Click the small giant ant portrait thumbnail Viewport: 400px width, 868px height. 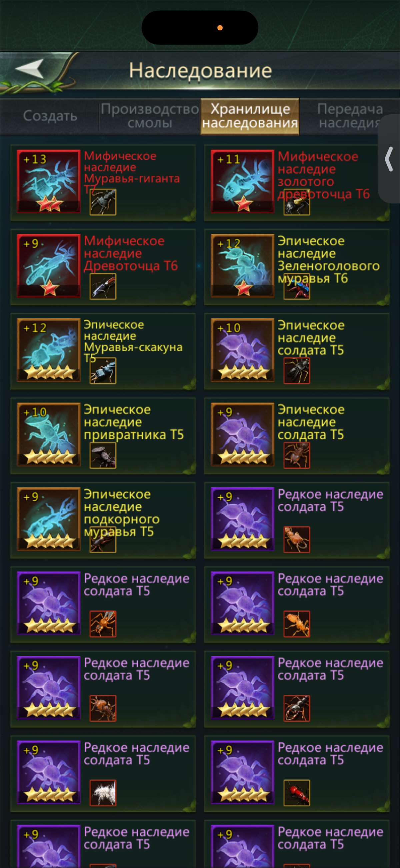(103, 202)
